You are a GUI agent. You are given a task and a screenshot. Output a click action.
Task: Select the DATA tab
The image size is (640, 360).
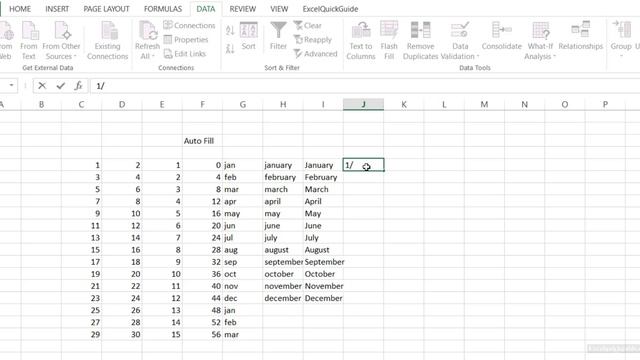click(x=206, y=9)
